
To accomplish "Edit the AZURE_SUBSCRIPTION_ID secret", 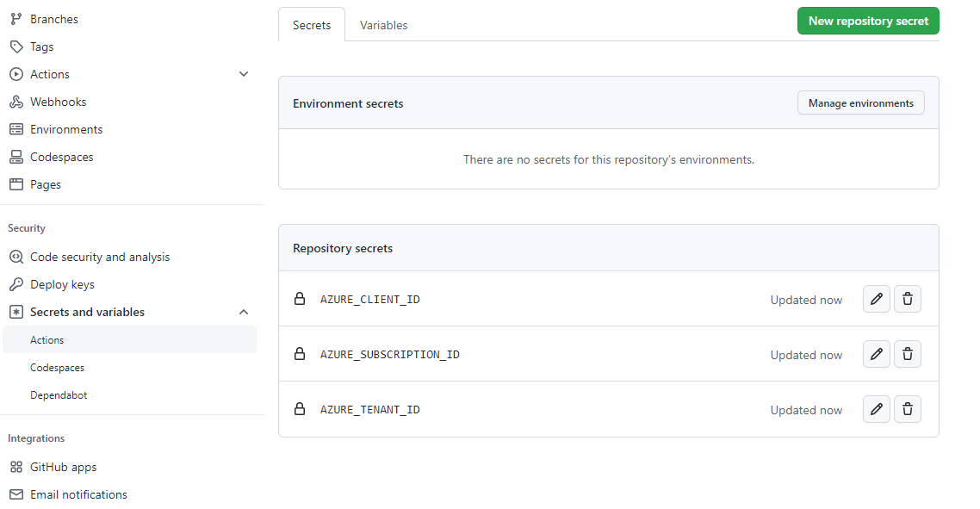I will coord(876,355).
